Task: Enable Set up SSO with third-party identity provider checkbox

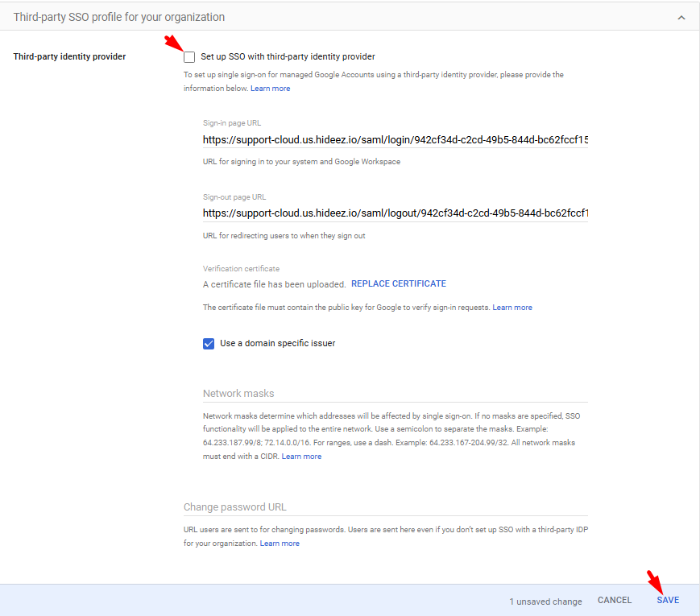Action: pyautogui.click(x=189, y=57)
